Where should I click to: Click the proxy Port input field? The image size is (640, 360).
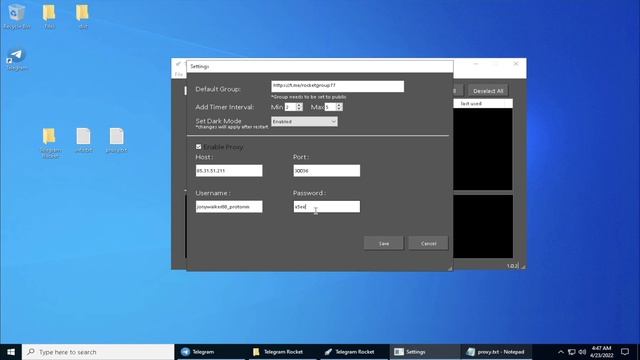[x=327, y=171]
